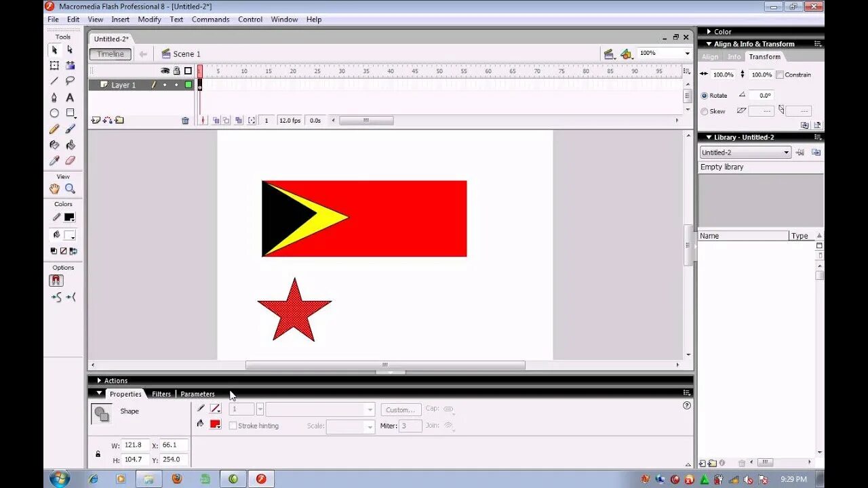Open the Control menu

(250, 20)
